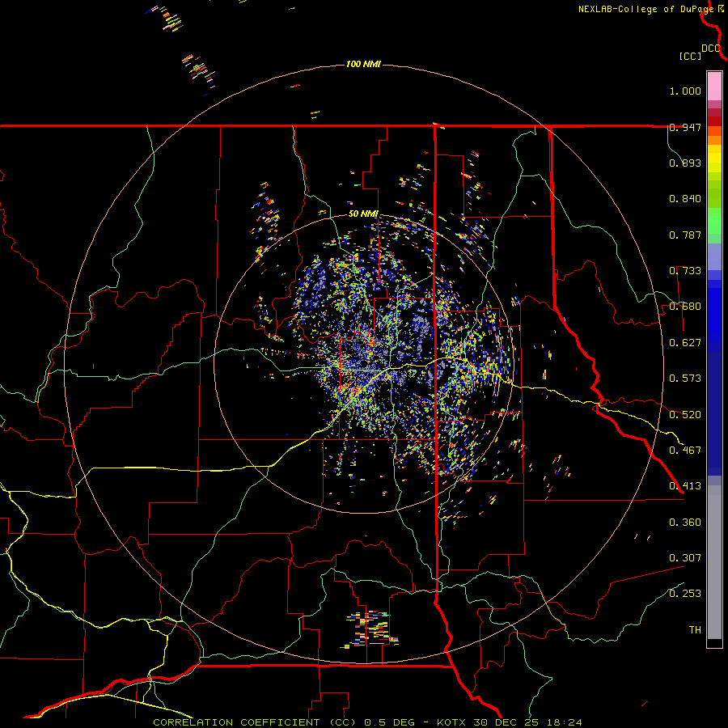The image size is (728, 728).
Task: Click the 50 NMI range ring label
Action: click(x=363, y=214)
